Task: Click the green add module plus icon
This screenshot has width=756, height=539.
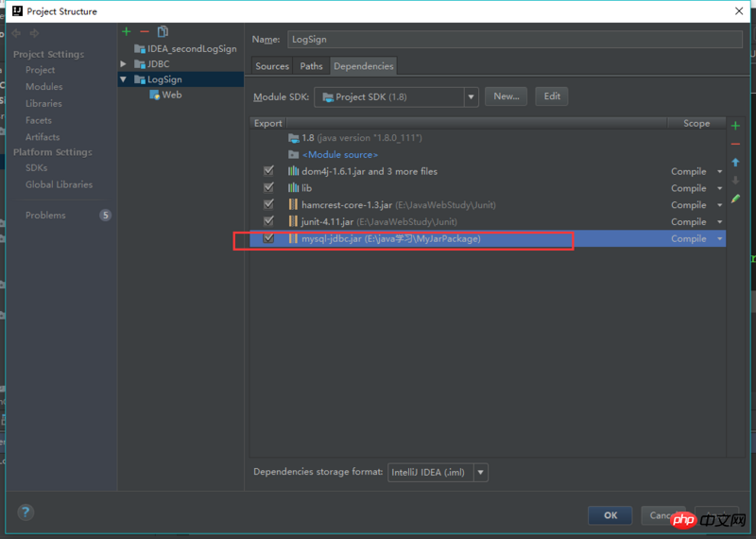Action: (x=127, y=32)
